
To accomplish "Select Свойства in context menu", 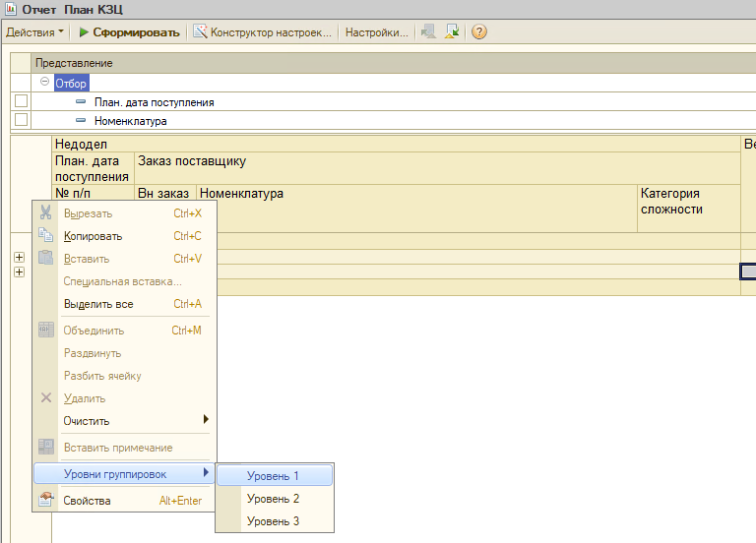I will pyautogui.click(x=124, y=501).
